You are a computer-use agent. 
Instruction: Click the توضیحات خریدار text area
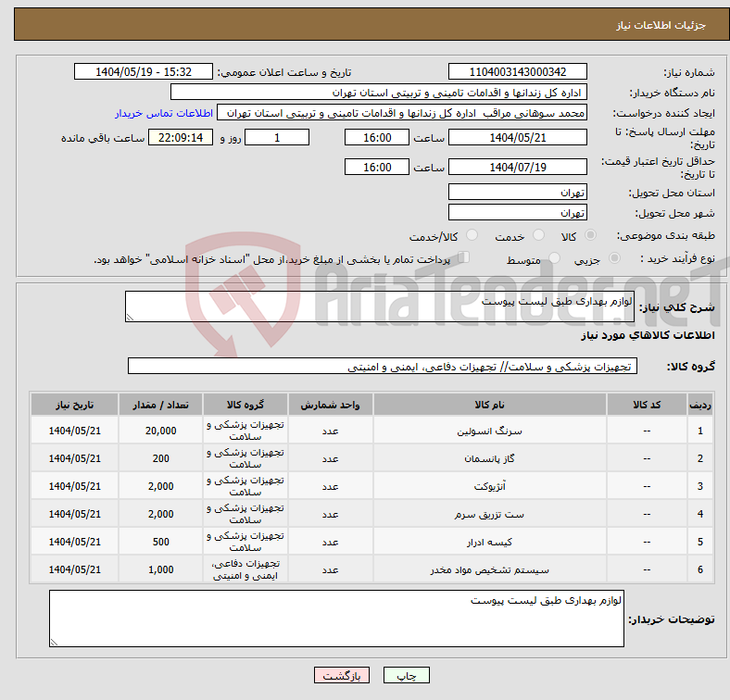pos(336,619)
